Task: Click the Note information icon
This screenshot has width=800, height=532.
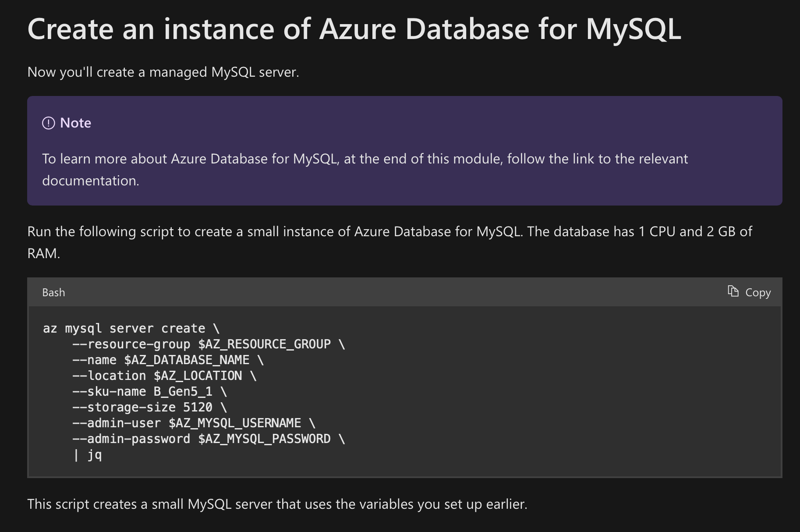Action: tap(50, 123)
